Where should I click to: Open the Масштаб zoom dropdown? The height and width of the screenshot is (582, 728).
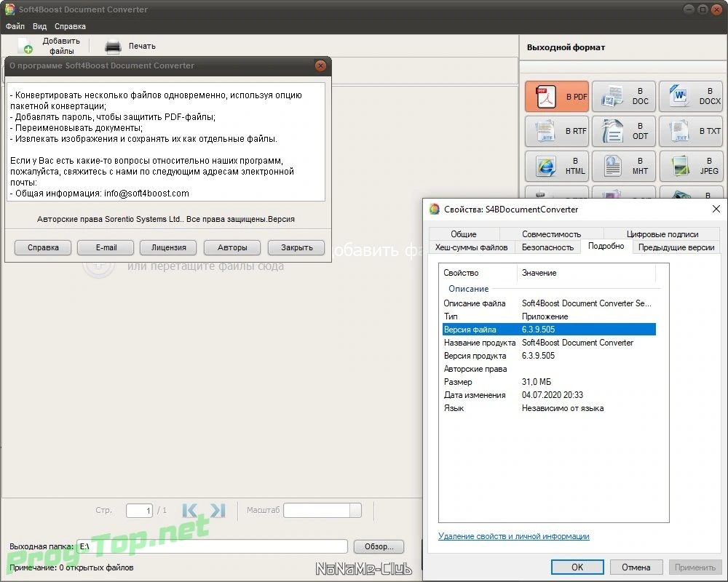355,511
